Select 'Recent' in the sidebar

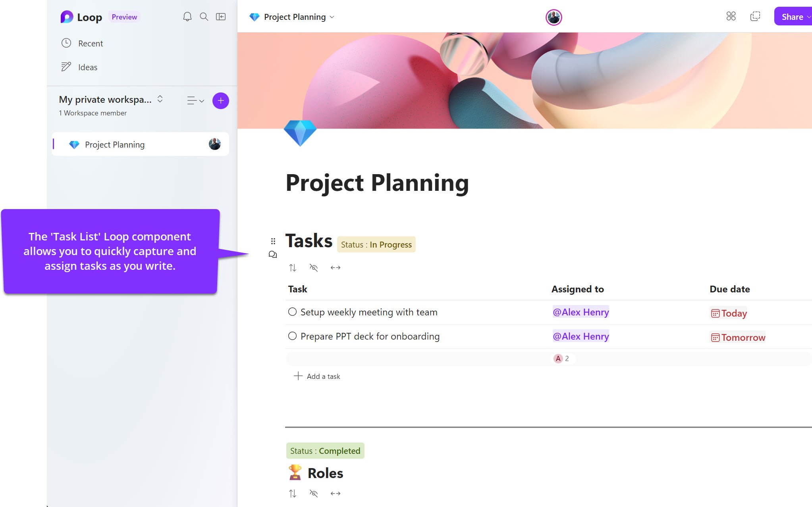click(91, 43)
